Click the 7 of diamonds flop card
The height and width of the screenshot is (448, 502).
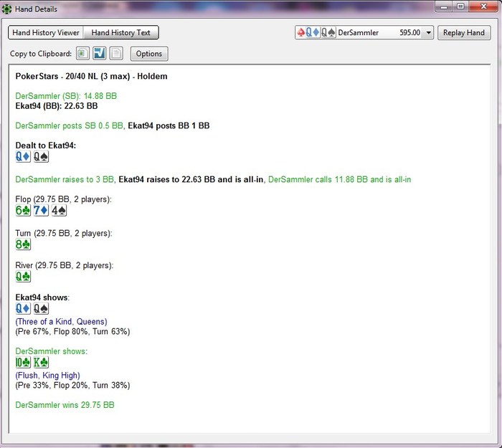pos(42,210)
